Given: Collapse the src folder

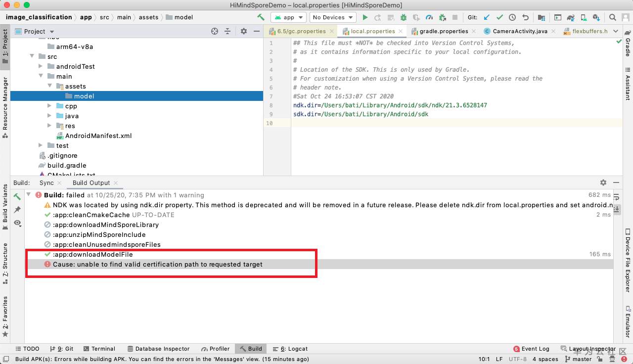Looking at the screenshot, I should pos(33,56).
